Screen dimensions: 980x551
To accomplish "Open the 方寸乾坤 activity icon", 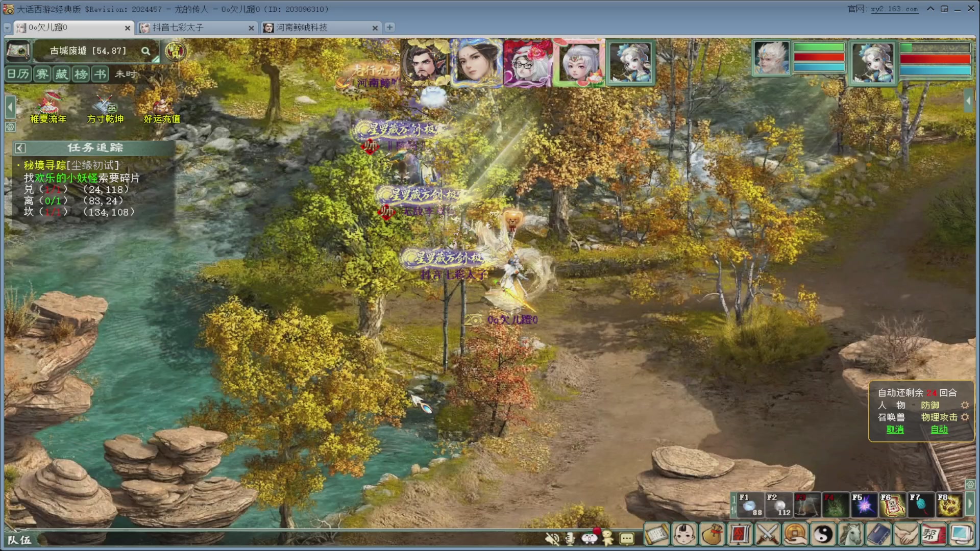I will pos(105,109).
